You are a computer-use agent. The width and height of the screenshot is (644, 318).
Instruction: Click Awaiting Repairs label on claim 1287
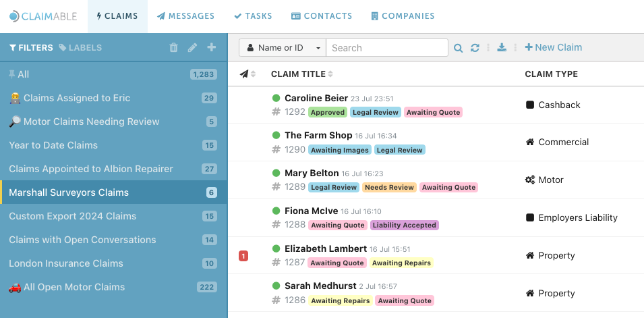[401, 263]
